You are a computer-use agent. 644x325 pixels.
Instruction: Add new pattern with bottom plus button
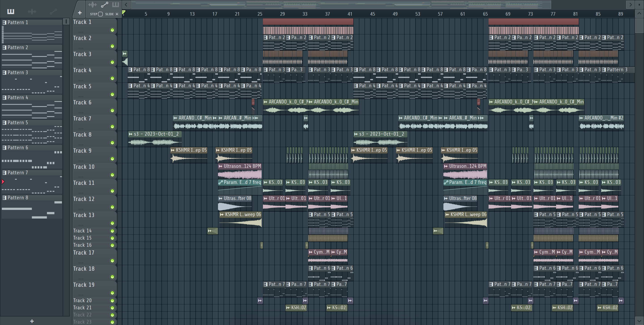(x=32, y=321)
